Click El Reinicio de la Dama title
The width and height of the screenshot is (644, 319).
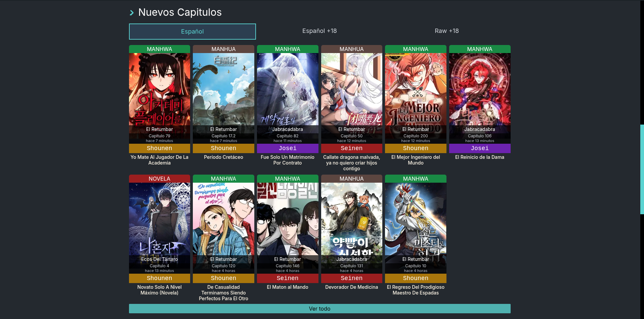click(480, 157)
